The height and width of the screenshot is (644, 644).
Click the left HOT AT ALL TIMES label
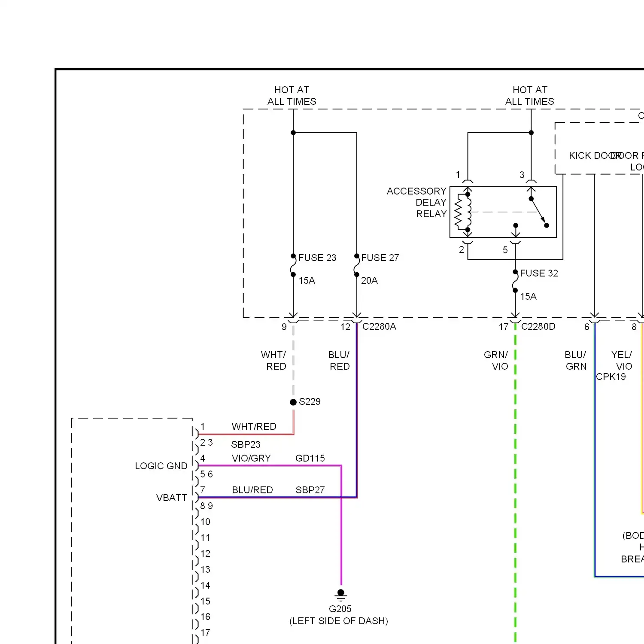(292, 95)
